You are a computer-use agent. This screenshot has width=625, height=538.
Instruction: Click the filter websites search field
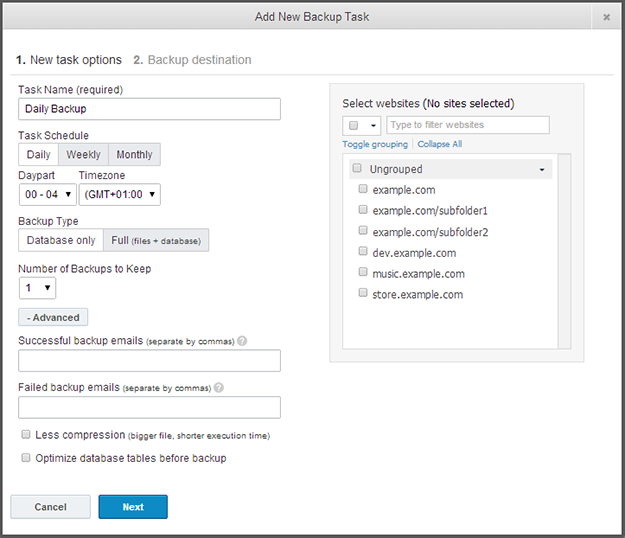click(x=467, y=125)
